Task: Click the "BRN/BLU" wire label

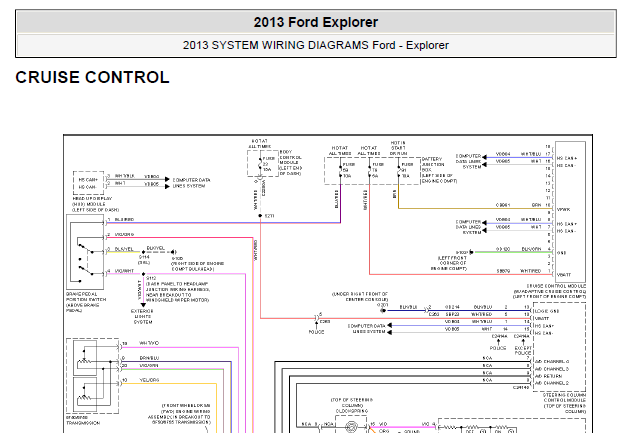Action: click(x=149, y=358)
